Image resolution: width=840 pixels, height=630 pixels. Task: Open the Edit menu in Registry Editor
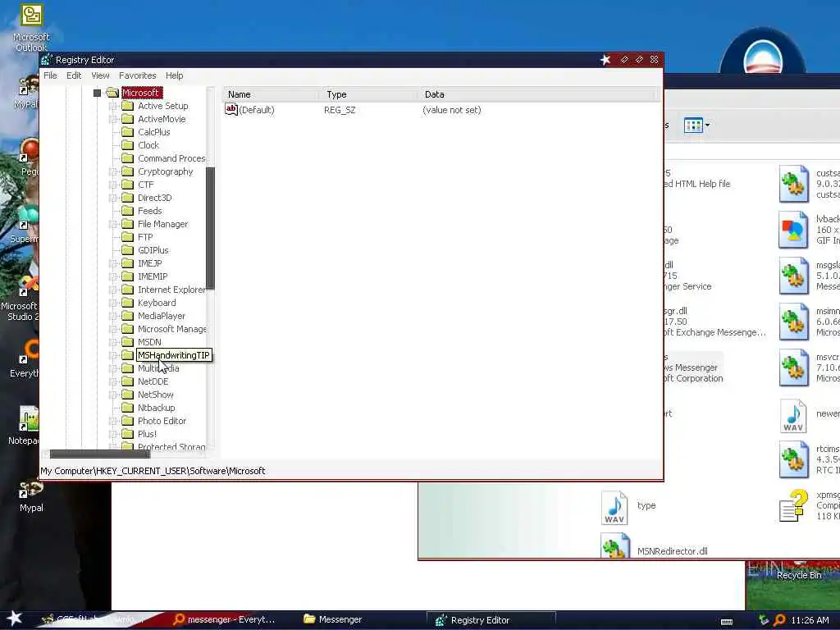74,75
